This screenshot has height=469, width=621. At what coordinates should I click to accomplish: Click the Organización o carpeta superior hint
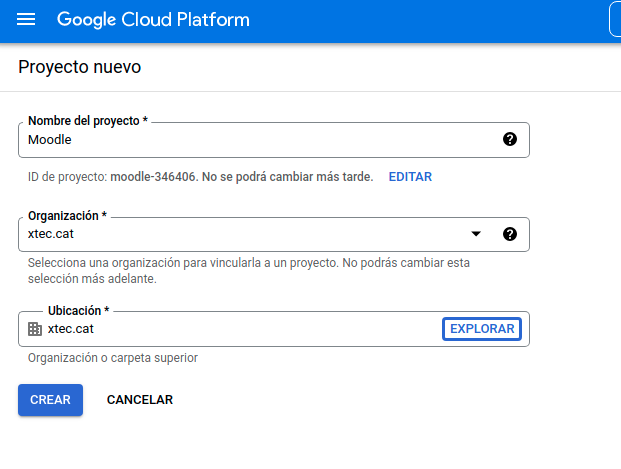tap(112, 358)
